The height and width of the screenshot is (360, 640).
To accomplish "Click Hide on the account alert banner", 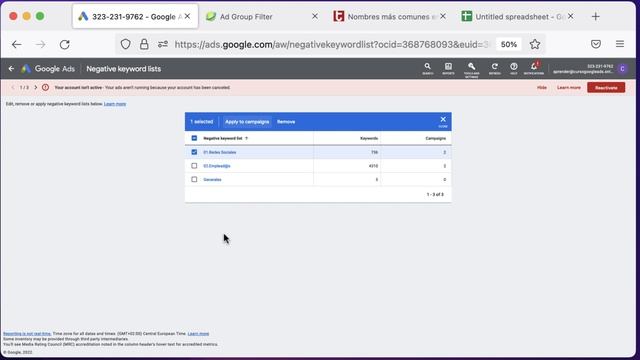I will (x=542, y=87).
